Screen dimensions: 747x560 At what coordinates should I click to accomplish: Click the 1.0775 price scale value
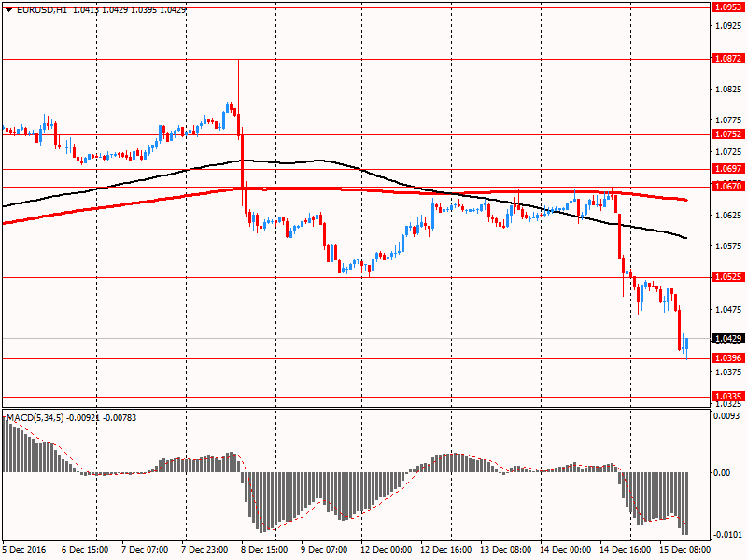coord(728,120)
